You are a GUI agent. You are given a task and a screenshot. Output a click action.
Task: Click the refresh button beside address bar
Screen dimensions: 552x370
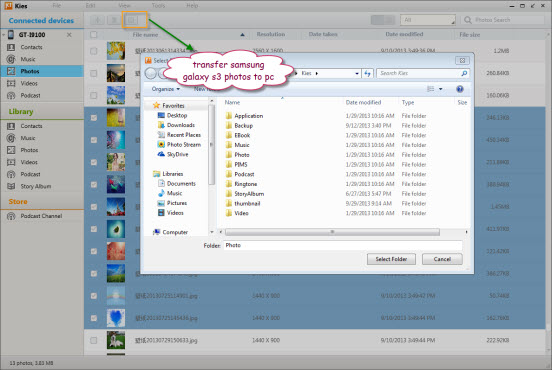coord(368,73)
